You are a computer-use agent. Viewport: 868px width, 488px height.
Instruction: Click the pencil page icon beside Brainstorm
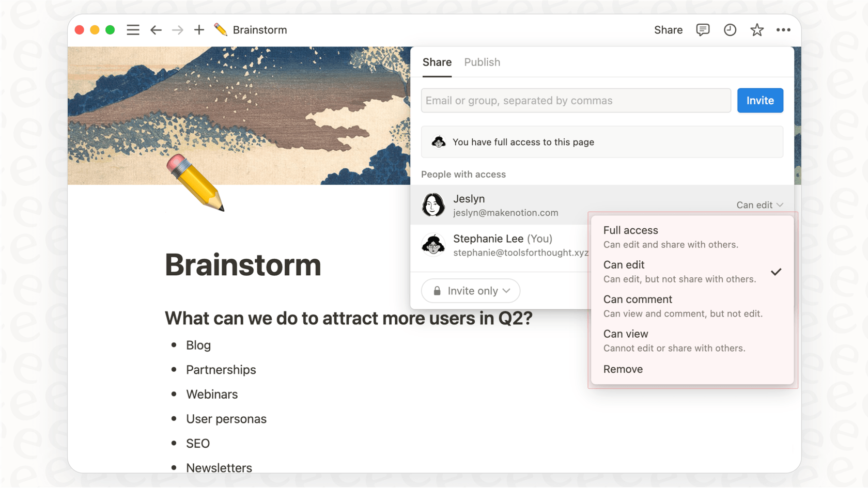pos(221,29)
